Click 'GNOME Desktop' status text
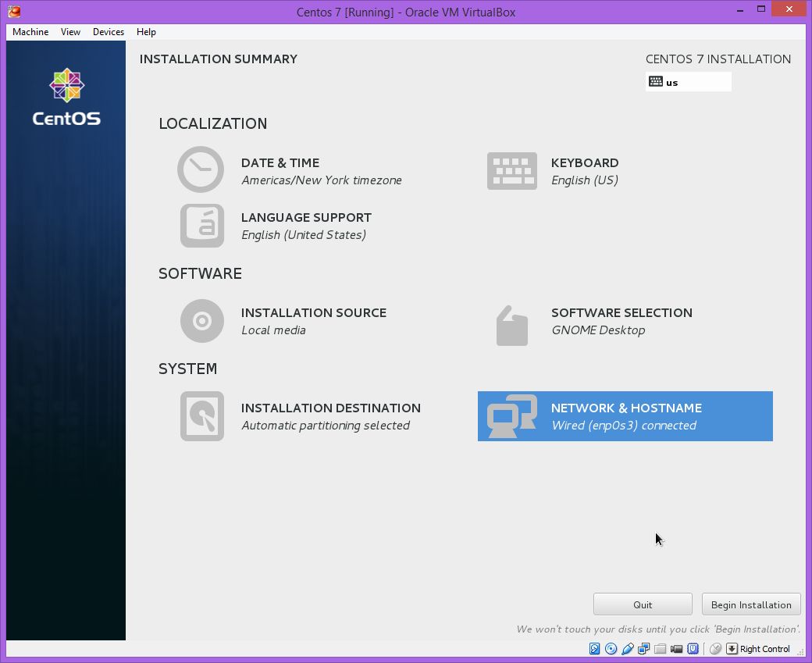 click(x=598, y=330)
